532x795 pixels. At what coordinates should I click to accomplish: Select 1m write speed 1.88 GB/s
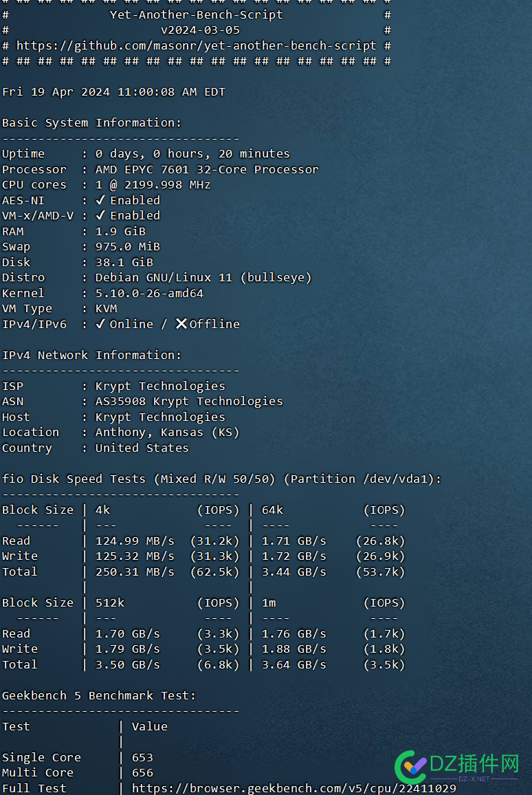294,649
